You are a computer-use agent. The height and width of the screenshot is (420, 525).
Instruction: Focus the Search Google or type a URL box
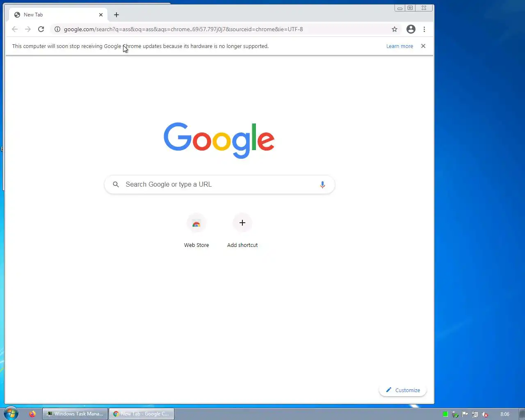click(219, 185)
